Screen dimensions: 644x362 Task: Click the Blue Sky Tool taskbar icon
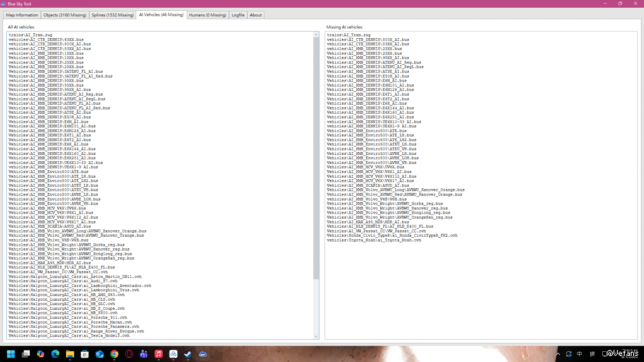203,354
